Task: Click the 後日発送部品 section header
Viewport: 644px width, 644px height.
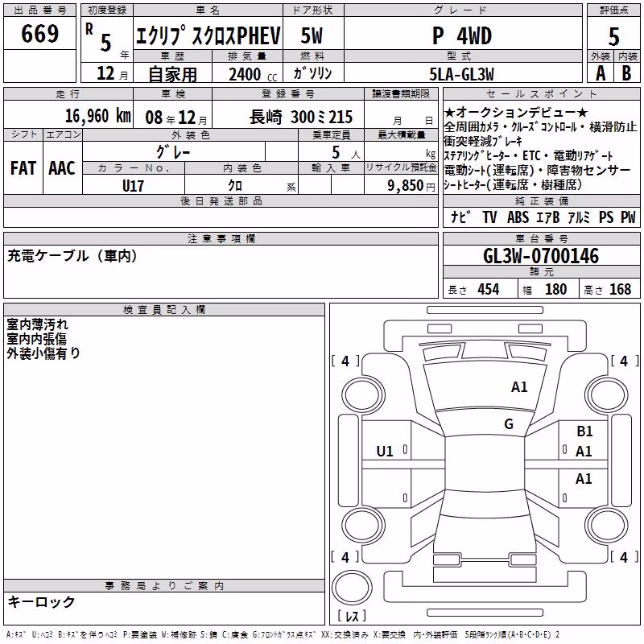Action: click(x=221, y=200)
